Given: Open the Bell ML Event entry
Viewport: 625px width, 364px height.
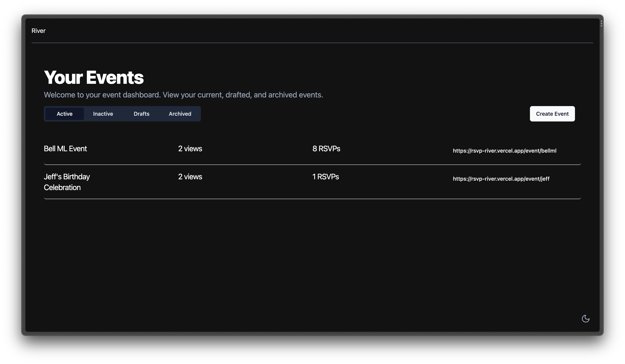Looking at the screenshot, I should 65,149.
